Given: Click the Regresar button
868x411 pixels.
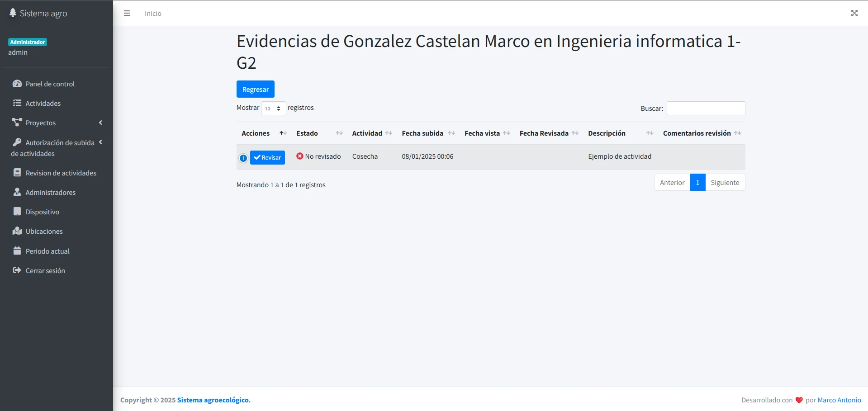Looking at the screenshot, I should [x=255, y=89].
